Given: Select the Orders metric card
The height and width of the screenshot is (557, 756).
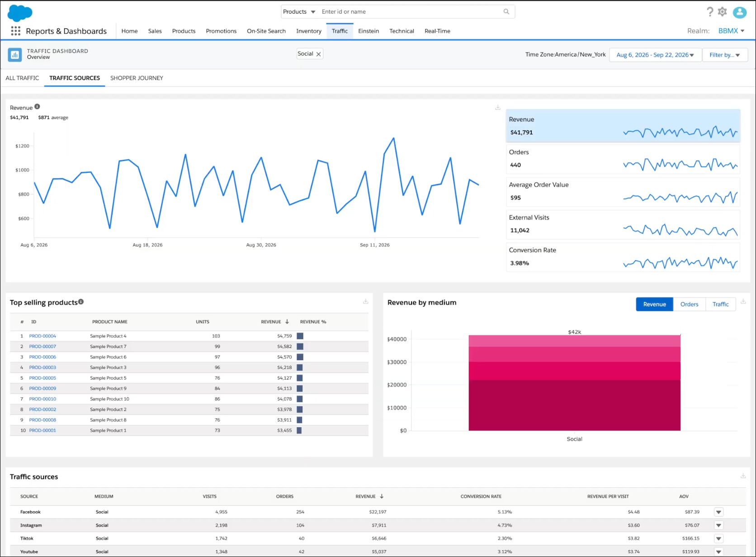Looking at the screenshot, I should tap(623, 159).
